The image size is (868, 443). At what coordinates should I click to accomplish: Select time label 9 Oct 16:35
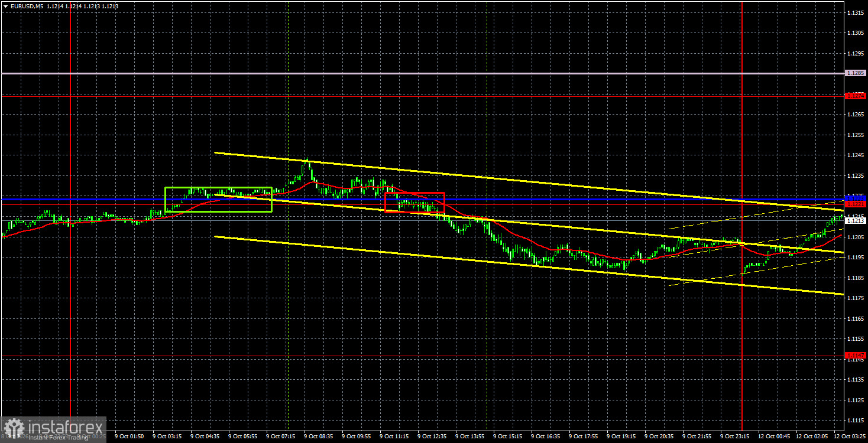(546, 437)
